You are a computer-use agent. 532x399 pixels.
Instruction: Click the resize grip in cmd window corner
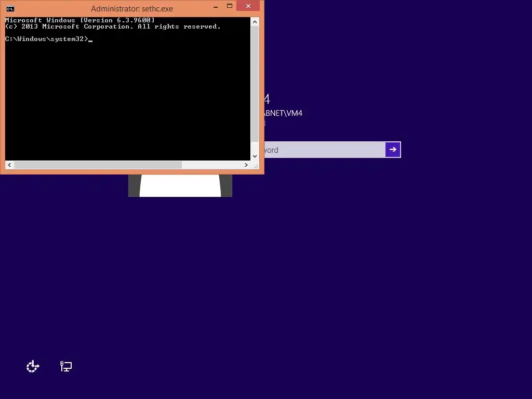point(256,166)
